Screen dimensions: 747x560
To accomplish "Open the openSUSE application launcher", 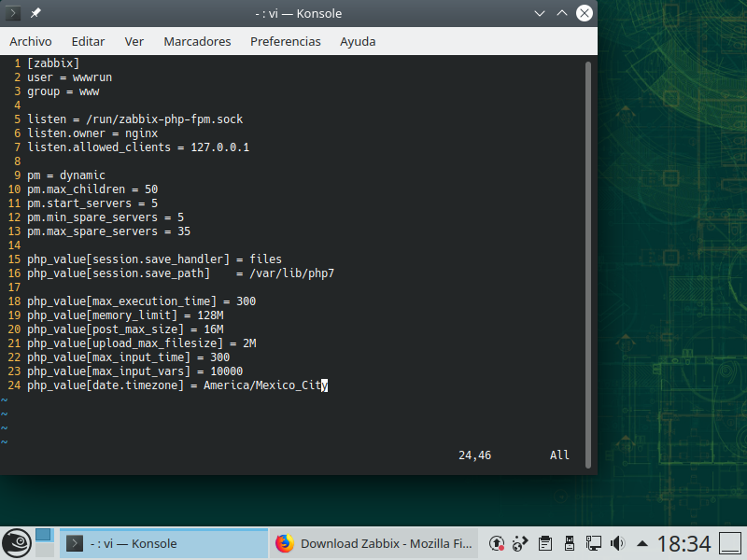I will (x=17, y=543).
